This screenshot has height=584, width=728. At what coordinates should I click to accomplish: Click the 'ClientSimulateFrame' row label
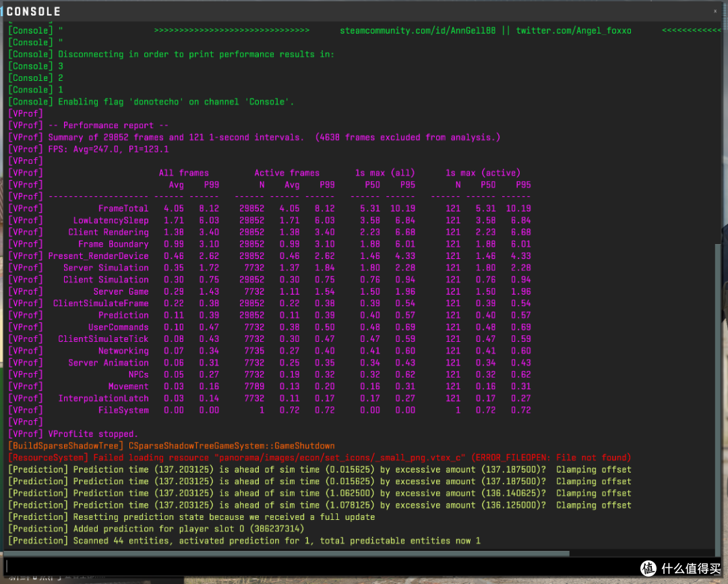coord(101,303)
